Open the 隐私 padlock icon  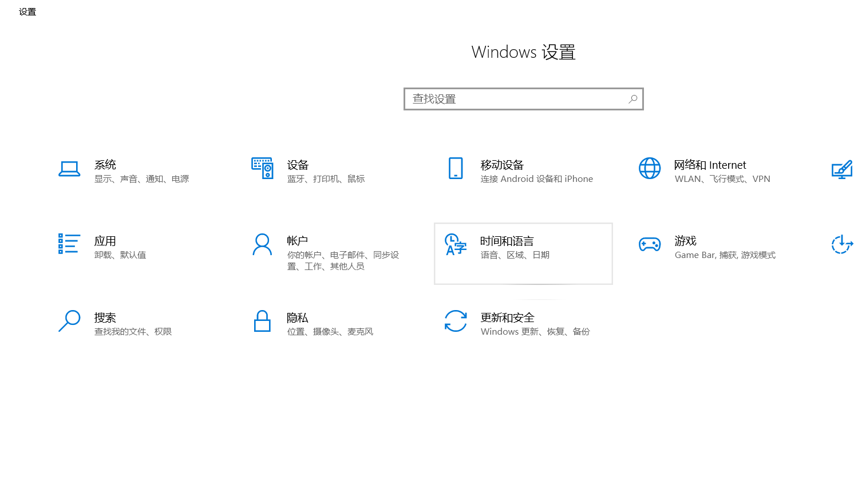262,321
